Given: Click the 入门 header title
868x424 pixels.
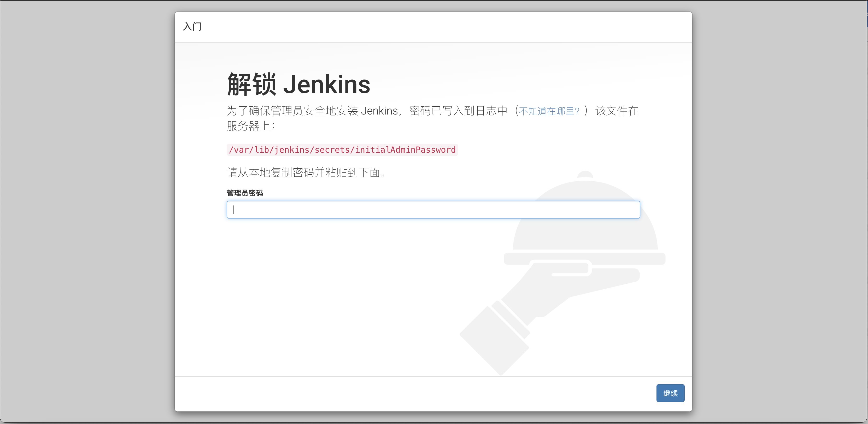Looking at the screenshot, I should tap(192, 27).
